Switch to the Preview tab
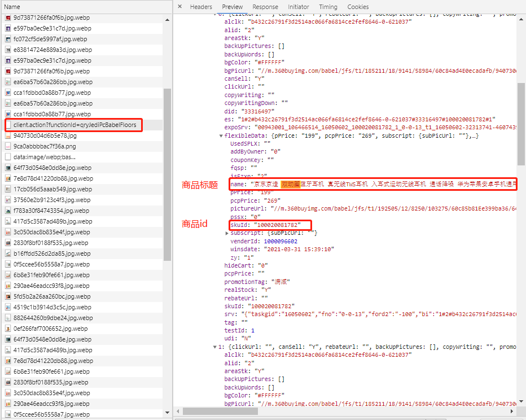This screenshot has height=420, width=526. [232, 7]
